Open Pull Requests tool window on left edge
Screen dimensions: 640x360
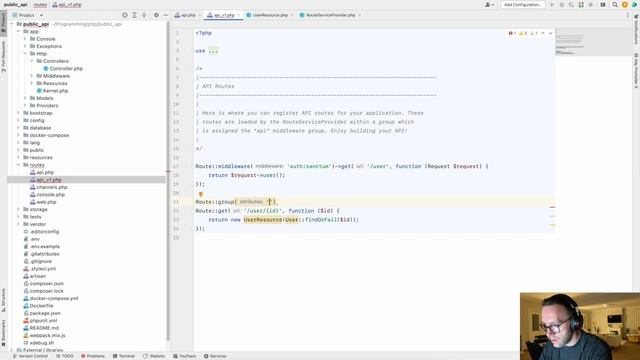coord(3,56)
